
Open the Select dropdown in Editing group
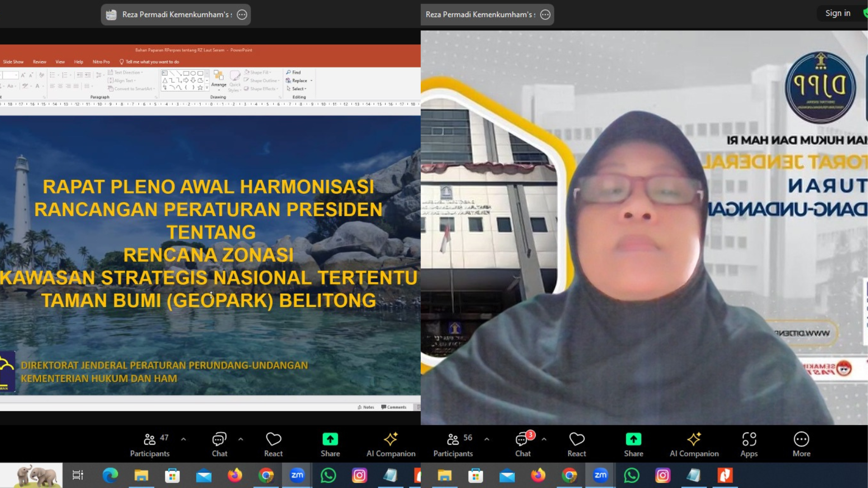pos(296,89)
